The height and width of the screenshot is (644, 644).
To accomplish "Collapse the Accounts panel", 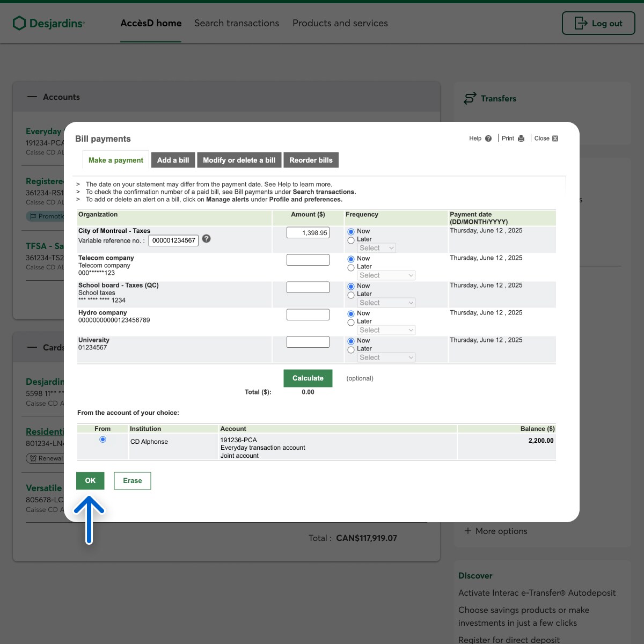I will point(32,97).
